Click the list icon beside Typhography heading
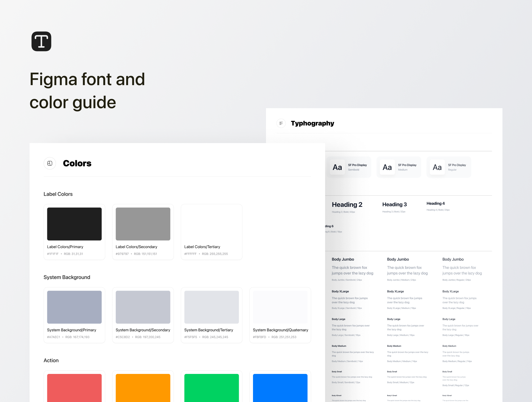The image size is (532, 402). click(281, 123)
